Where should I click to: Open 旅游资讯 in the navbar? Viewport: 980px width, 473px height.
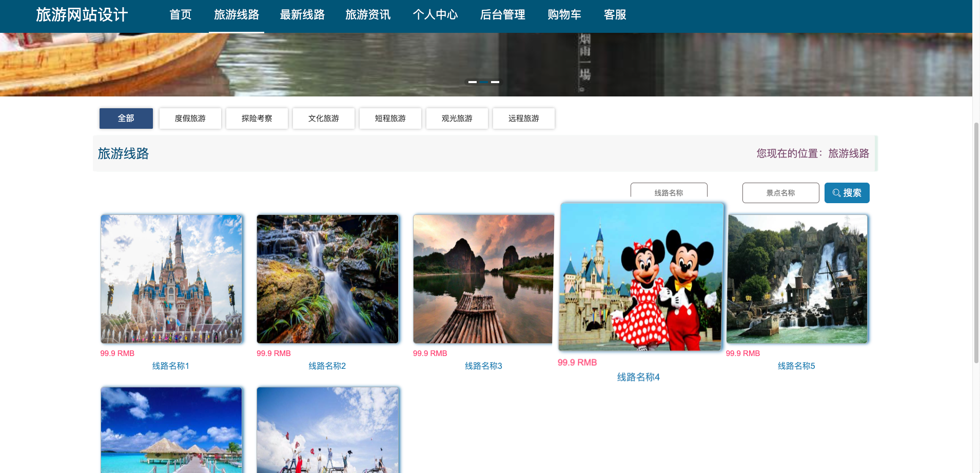coord(368,15)
